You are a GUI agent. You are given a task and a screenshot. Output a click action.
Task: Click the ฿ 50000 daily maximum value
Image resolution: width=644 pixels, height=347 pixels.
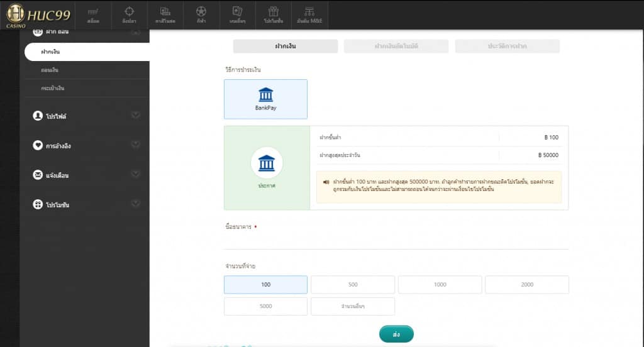coord(548,155)
